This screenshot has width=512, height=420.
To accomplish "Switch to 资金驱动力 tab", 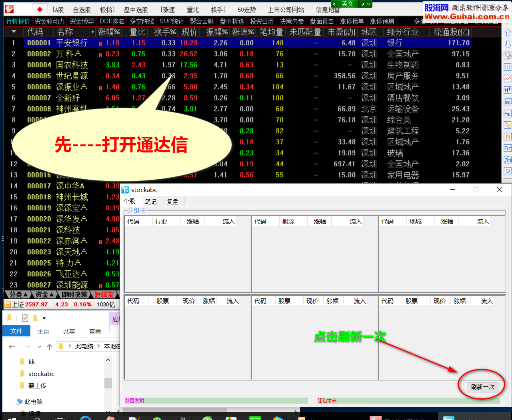I will point(50,21).
